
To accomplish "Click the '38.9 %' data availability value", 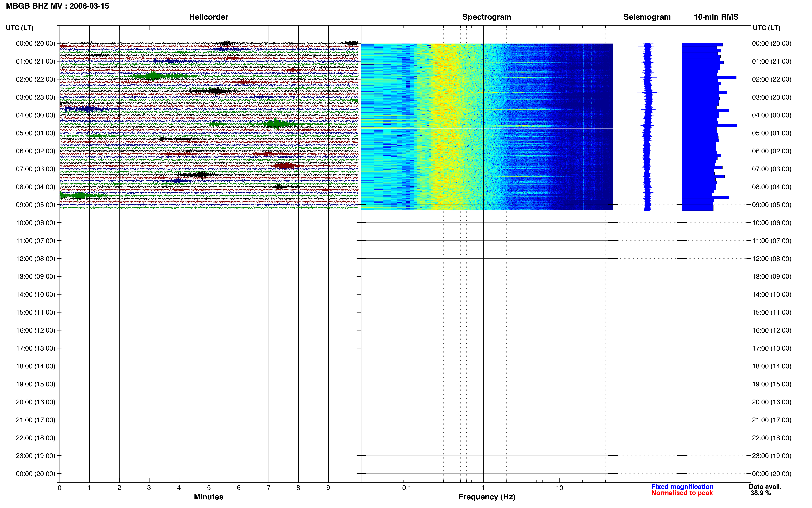I will 761,493.
